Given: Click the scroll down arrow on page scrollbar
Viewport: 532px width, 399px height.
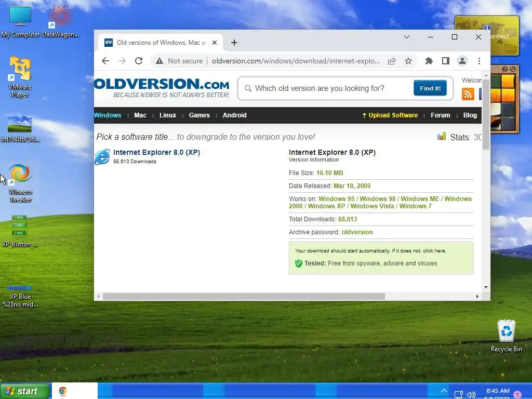Looking at the screenshot, I should point(486,287).
